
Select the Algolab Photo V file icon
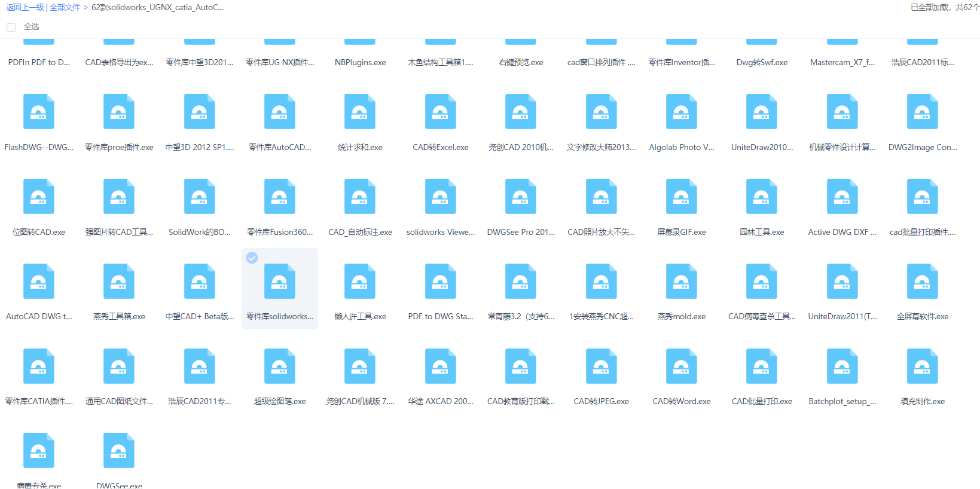coord(682,111)
